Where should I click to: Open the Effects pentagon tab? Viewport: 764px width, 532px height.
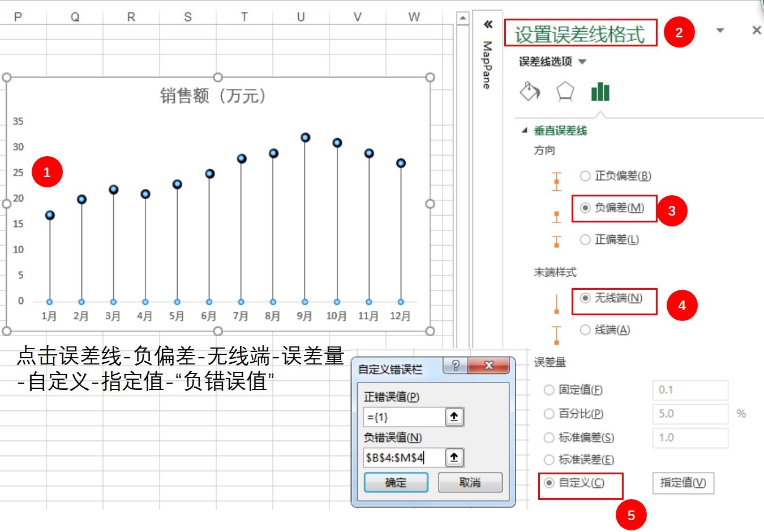point(565,91)
